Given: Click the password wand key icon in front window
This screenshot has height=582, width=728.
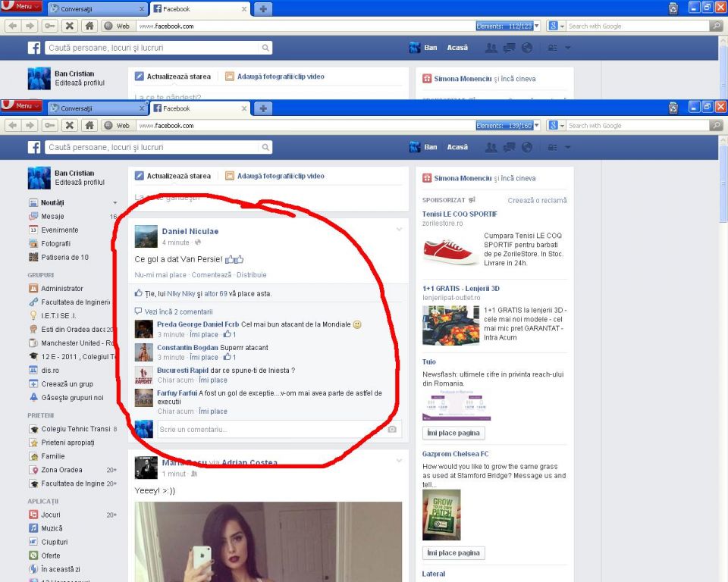Looking at the screenshot, I should (x=49, y=125).
